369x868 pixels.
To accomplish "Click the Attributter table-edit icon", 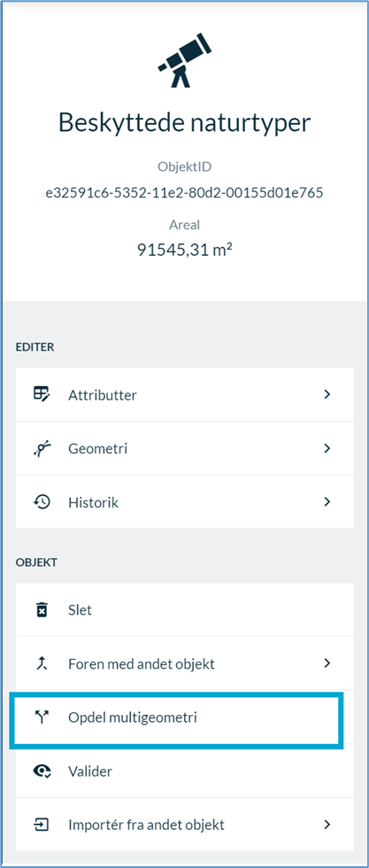I will 42,395.
